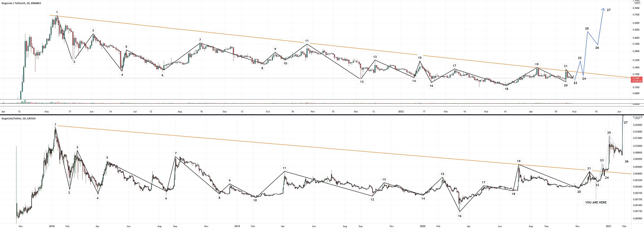Viewport: 644px width, 229px height.
Task: Select wave label 7 on the GATEIO chart
Action: pyautogui.click(x=176, y=153)
